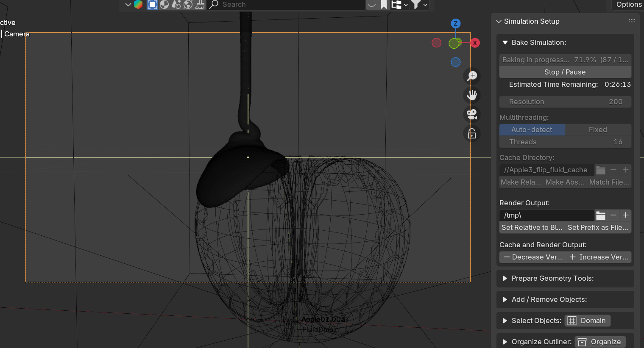Image resolution: width=644 pixels, height=348 pixels.
Task: Switch multithreading mode to Fixed
Action: click(597, 130)
